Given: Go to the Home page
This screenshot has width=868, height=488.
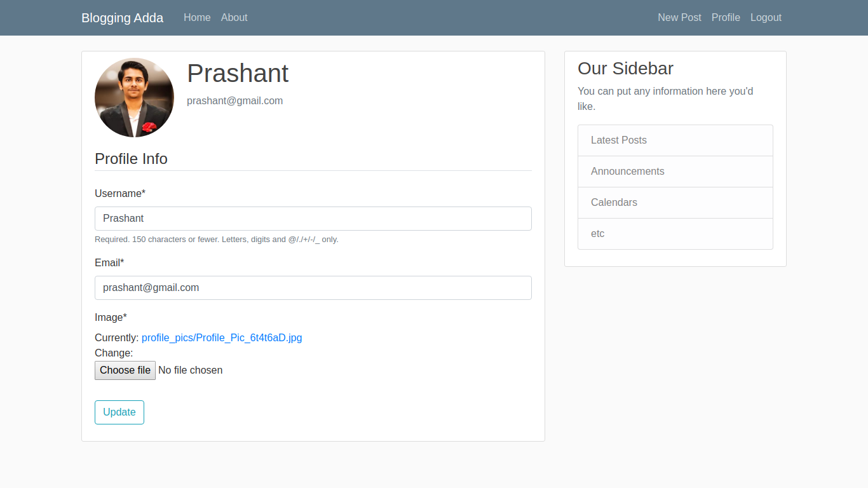Looking at the screenshot, I should click(x=197, y=18).
